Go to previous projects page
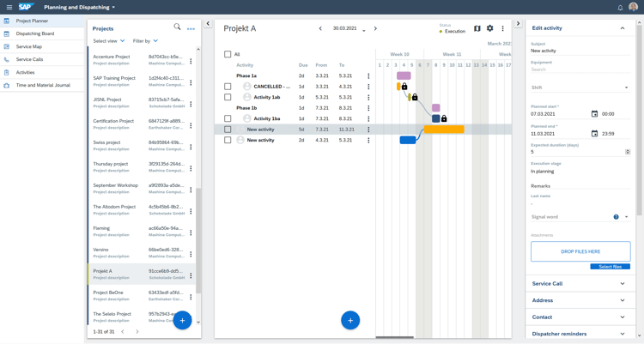Viewport: 644px width, 344px height. [123, 332]
